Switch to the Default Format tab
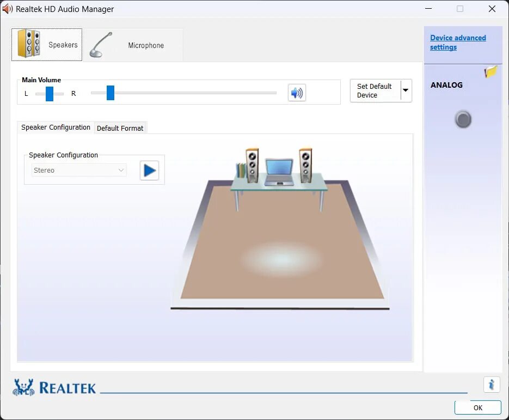The height and width of the screenshot is (420, 509). point(120,128)
